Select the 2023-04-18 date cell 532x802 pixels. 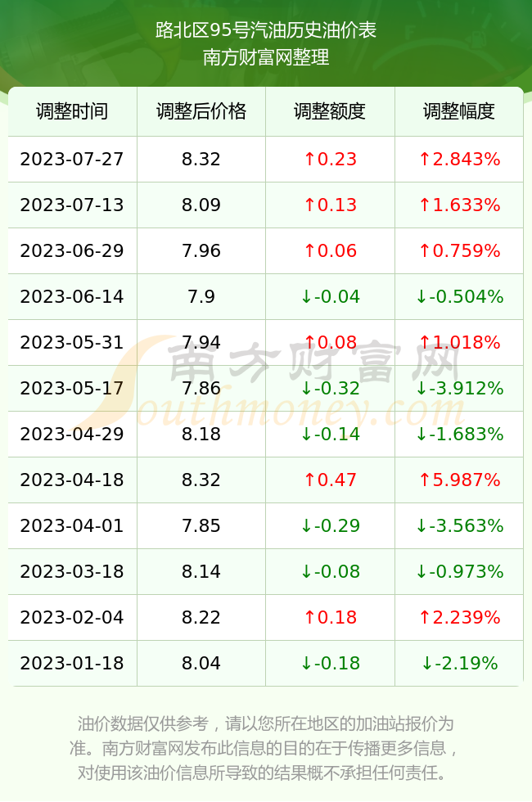pyautogui.click(x=72, y=480)
